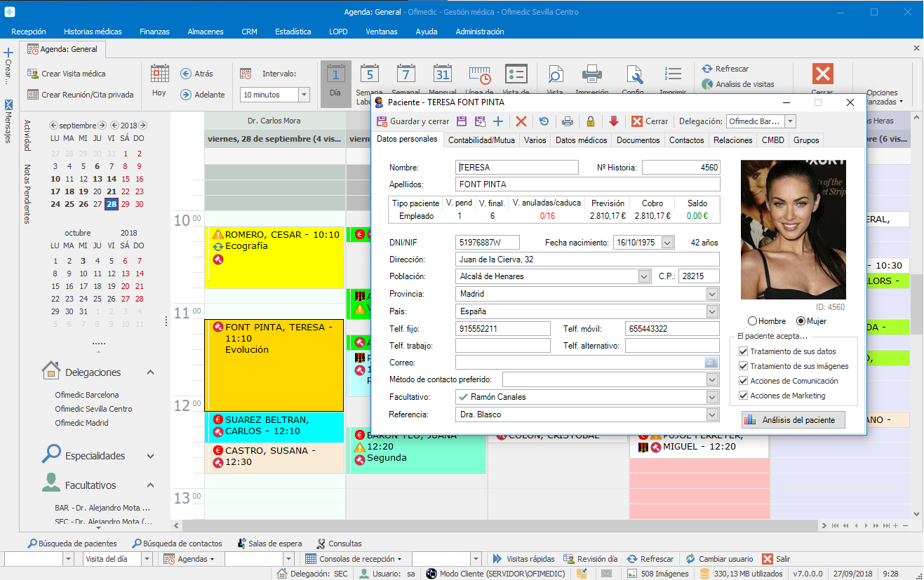
Task: Switch to Mensual calendar view icon
Action: (442, 74)
